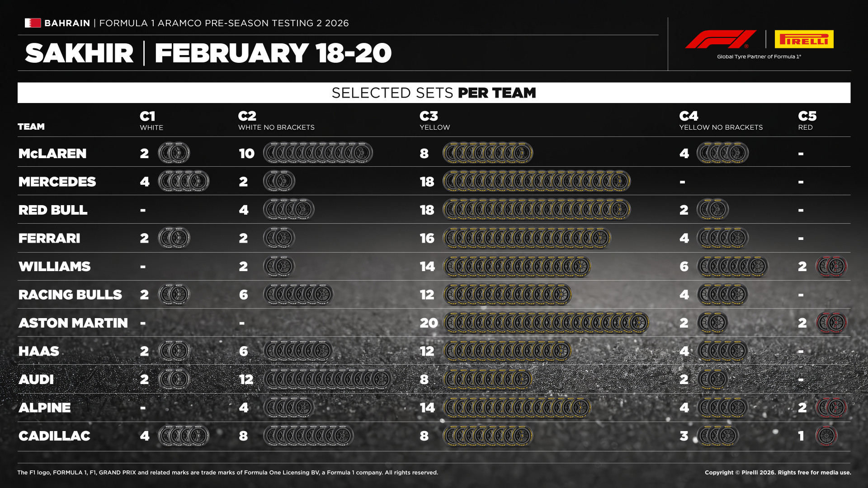Viewport: 868px width, 488px height.
Task: Click Cadillac's single red C5 tyre
Action: click(x=826, y=436)
